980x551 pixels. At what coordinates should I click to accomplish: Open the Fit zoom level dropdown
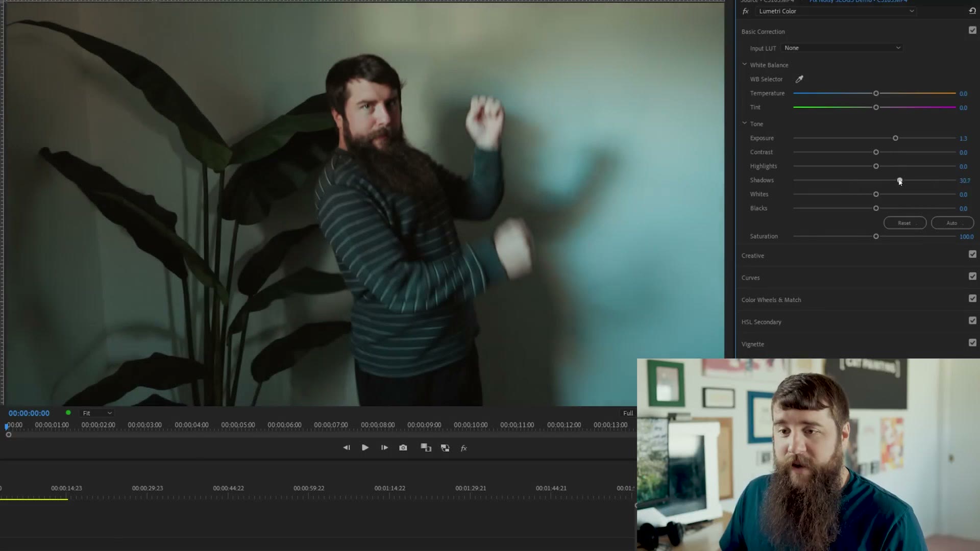pyautogui.click(x=97, y=413)
